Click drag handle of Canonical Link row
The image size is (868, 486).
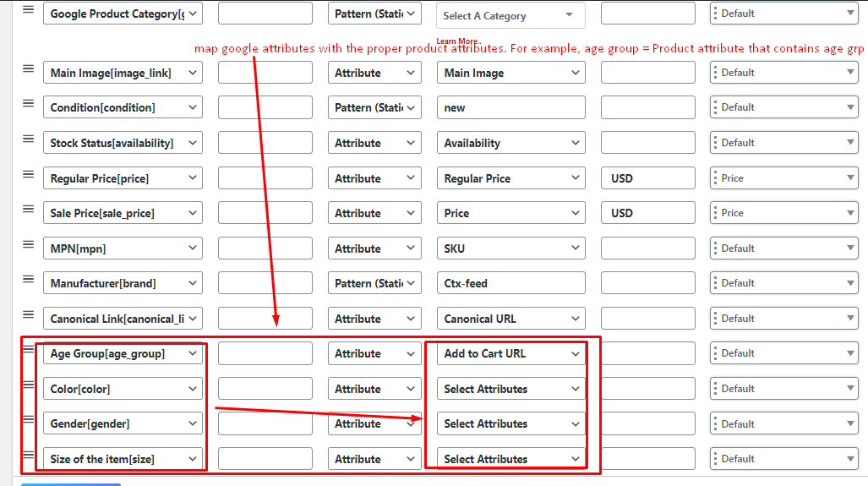29,314
